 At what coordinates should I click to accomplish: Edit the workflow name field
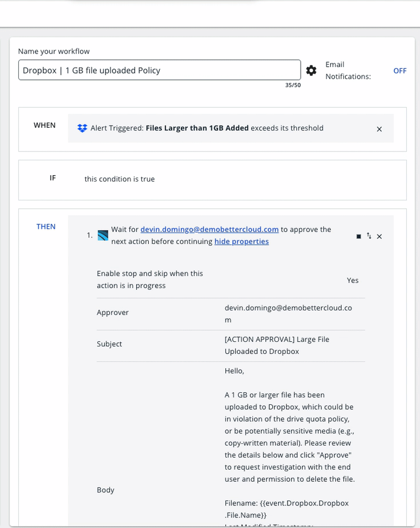click(x=159, y=70)
